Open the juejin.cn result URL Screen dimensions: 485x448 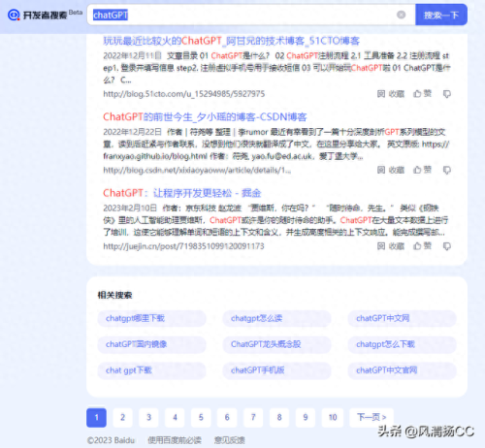tap(183, 246)
